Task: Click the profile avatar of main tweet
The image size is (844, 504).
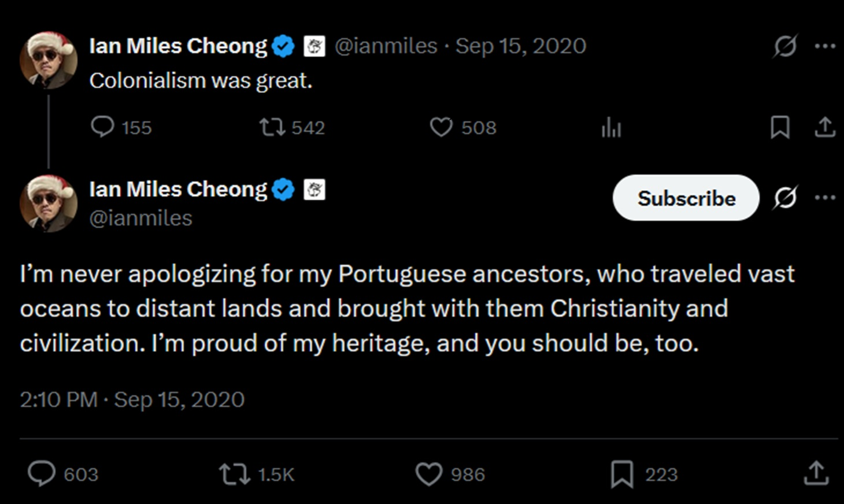Action: pyautogui.click(x=49, y=203)
